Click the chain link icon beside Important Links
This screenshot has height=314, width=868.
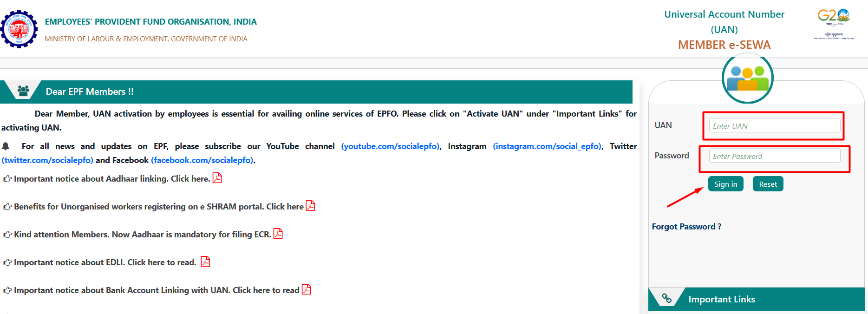pos(666,299)
